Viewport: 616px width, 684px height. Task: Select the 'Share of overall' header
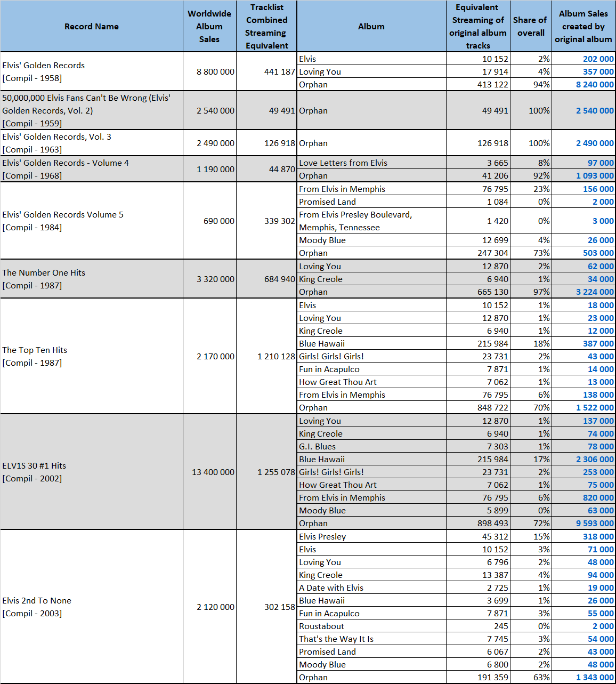click(531, 26)
